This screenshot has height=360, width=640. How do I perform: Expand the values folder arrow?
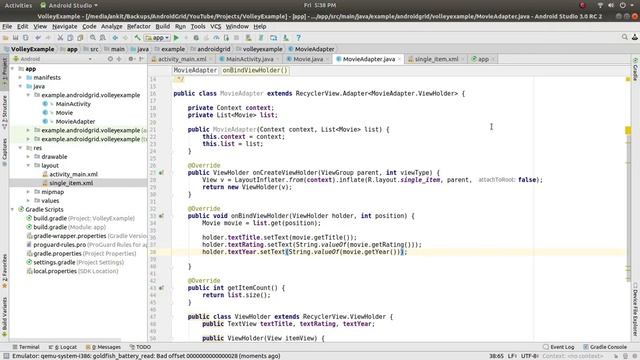coord(28,200)
